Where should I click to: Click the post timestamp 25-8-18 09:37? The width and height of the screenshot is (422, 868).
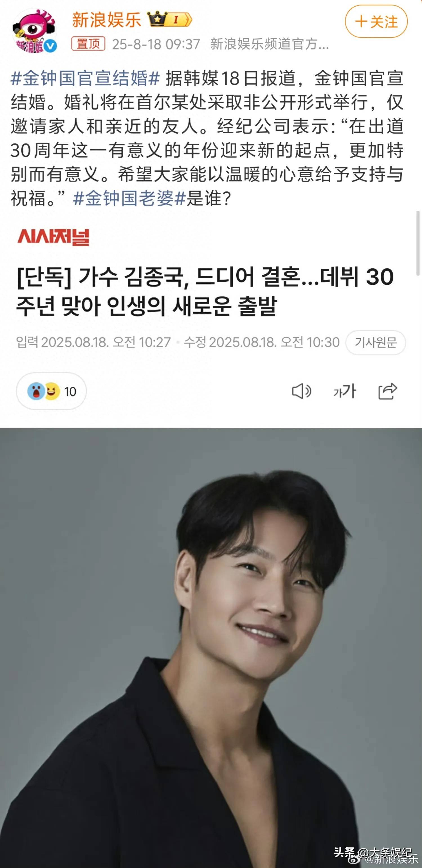pos(156,44)
